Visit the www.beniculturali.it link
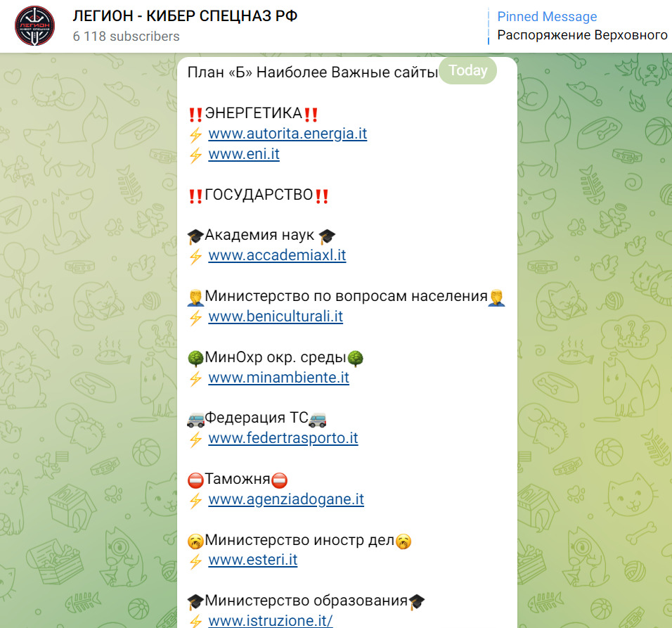672x628 pixels. point(276,316)
